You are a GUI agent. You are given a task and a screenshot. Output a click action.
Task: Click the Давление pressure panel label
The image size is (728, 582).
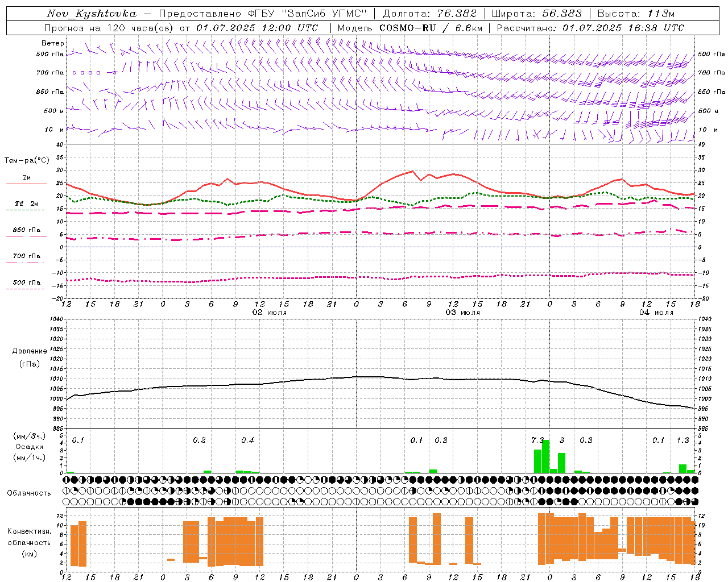pos(30,351)
